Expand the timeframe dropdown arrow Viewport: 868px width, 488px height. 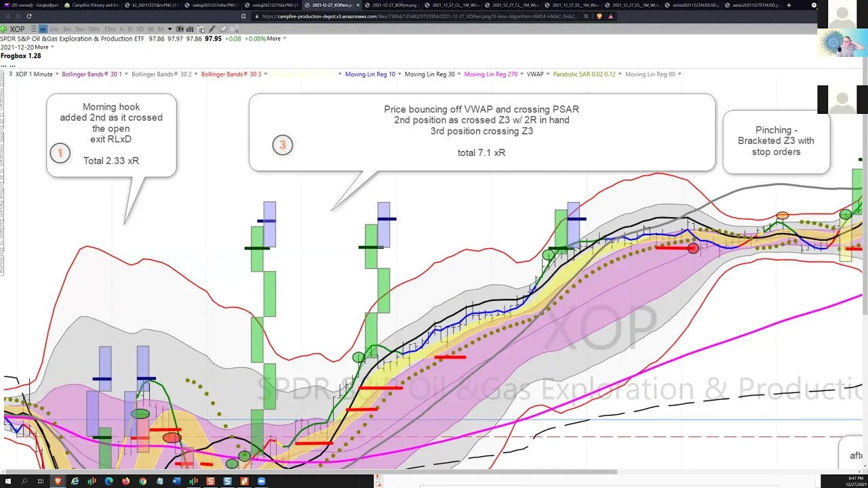[170, 29]
